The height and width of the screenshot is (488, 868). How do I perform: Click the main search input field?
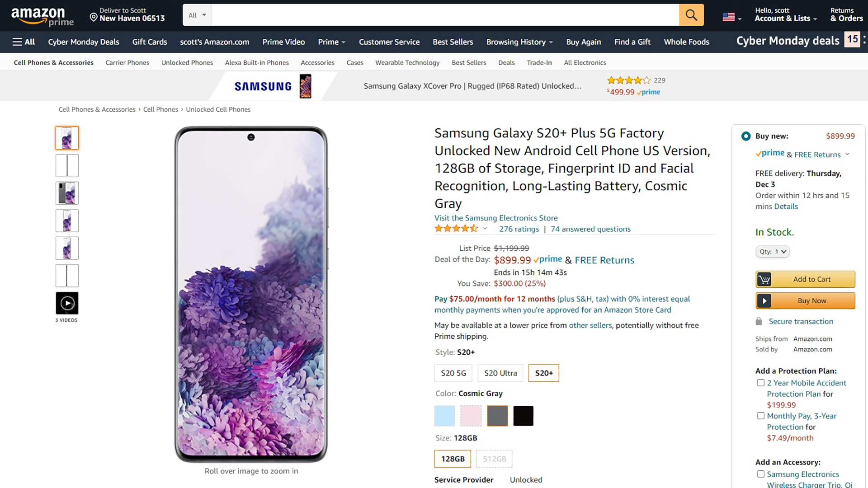click(x=444, y=15)
